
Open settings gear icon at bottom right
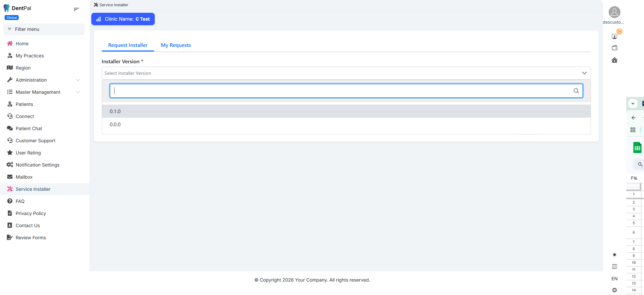click(615, 290)
